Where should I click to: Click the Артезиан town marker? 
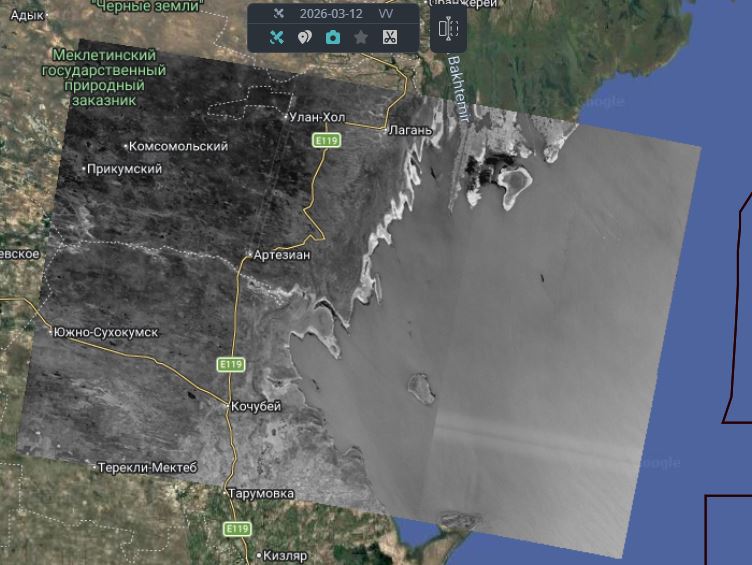pyautogui.click(x=249, y=255)
